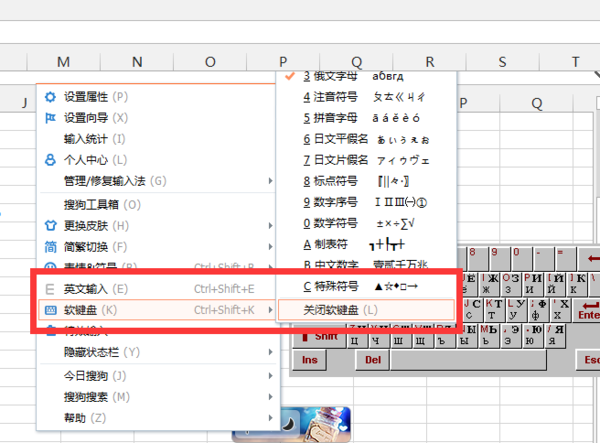Click the flag icon beside 设置向导
This screenshot has height=443, width=600.
tap(50, 118)
